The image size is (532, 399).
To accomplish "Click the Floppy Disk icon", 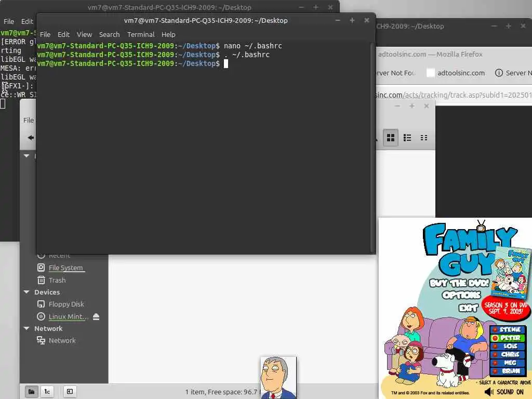I will [41, 304].
